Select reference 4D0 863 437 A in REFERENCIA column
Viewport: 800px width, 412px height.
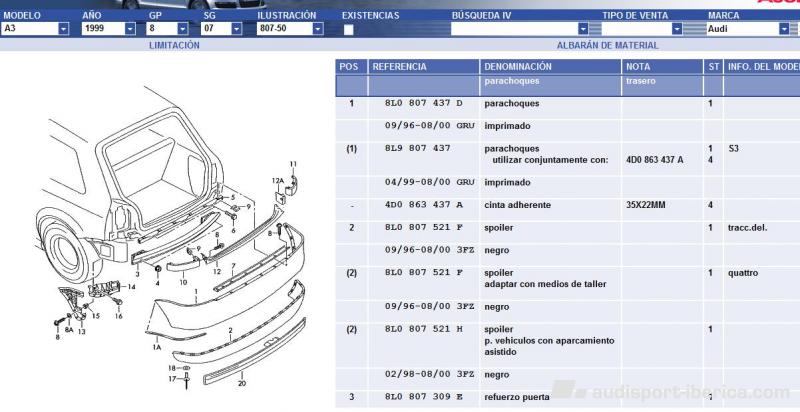(423, 205)
